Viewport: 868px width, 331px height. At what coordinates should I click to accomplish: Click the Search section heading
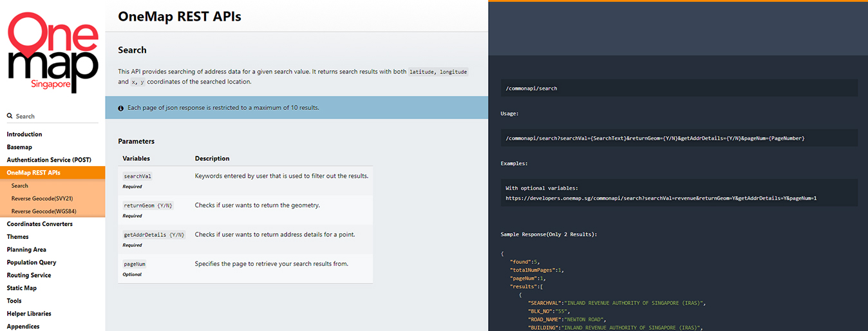[x=132, y=50]
